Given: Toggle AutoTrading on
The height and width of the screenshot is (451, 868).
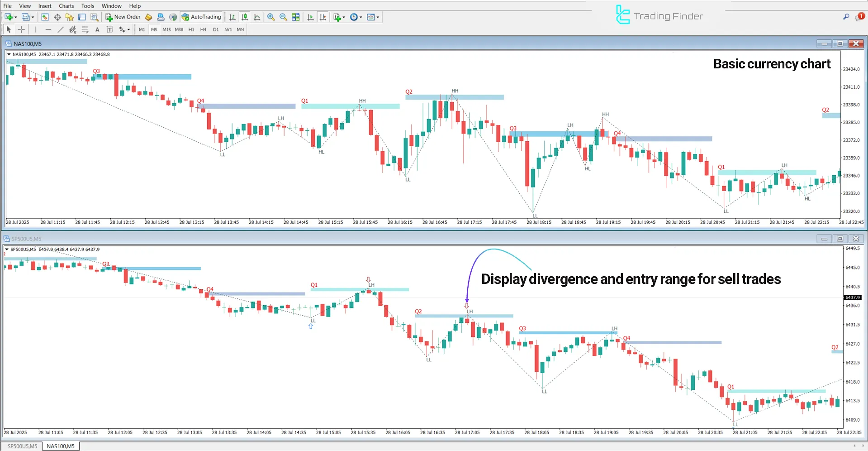Looking at the screenshot, I should [201, 17].
